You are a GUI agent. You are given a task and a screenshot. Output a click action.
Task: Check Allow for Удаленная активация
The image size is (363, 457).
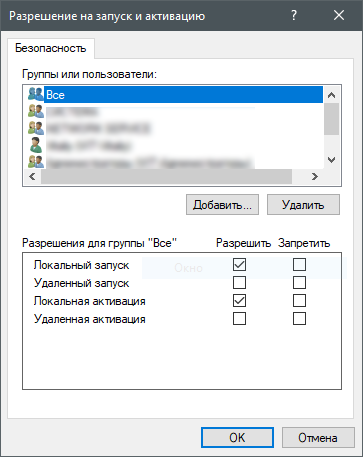pyautogui.click(x=239, y=319)
